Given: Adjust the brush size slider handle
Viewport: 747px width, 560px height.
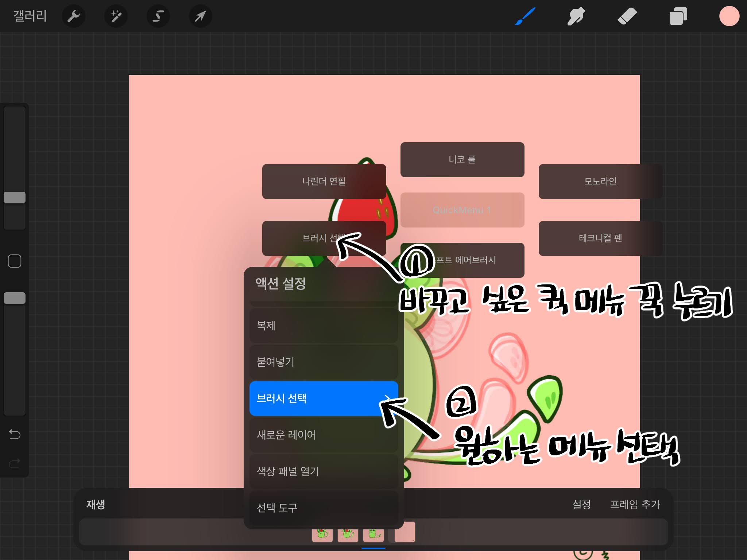Looking at the screenshot, I should click(15, 198).
